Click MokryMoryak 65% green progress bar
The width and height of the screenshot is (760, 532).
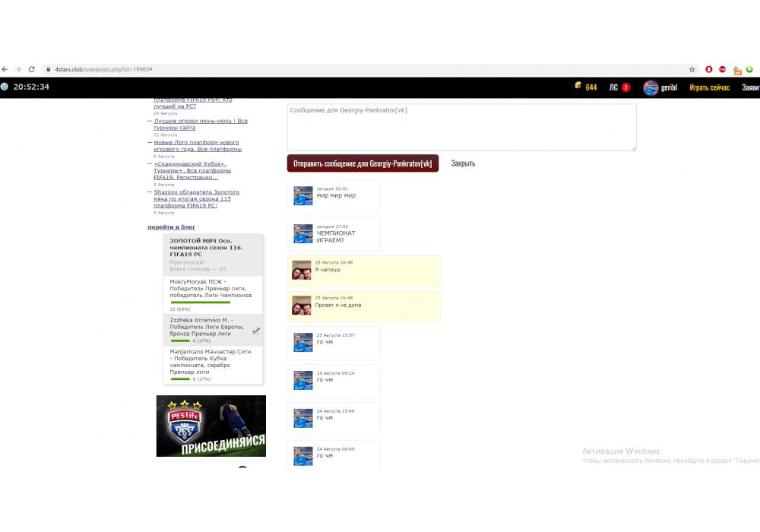(200, 302)
